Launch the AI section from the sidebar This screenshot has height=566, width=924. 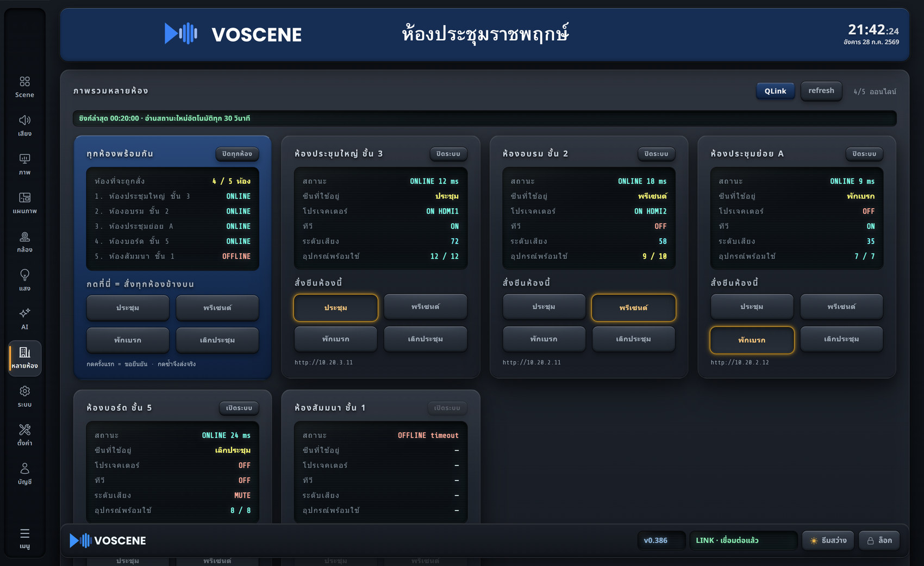[24, 319]
